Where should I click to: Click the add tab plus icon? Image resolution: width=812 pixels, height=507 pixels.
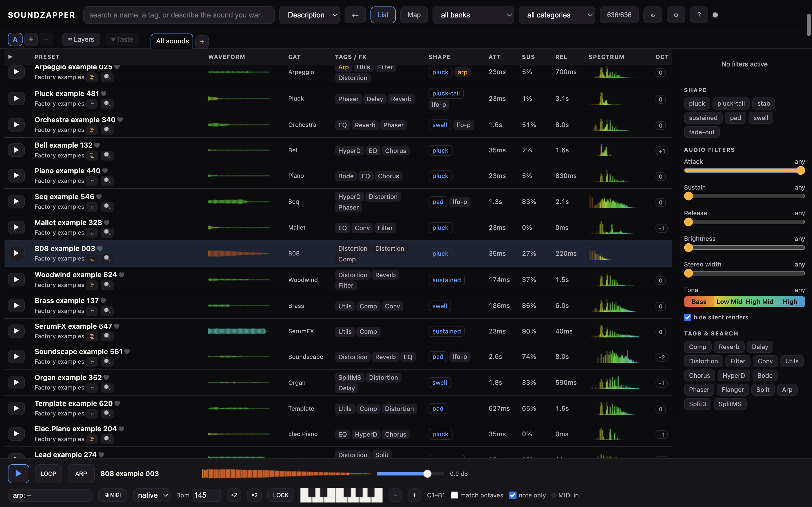pyautogui.click(x=202, y=42)
